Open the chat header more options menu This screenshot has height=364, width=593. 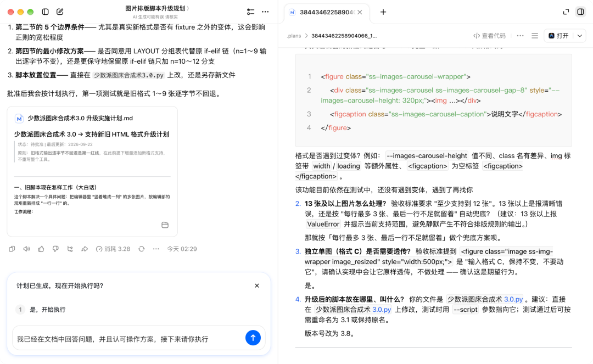(x=266, y=12)
